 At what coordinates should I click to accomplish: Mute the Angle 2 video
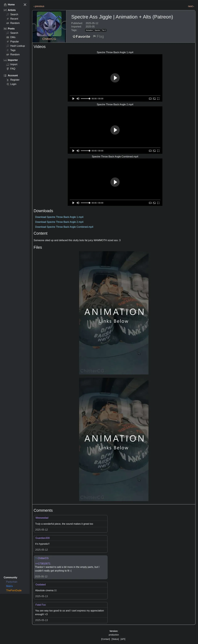pyautogui.click(x=78, y=151)
